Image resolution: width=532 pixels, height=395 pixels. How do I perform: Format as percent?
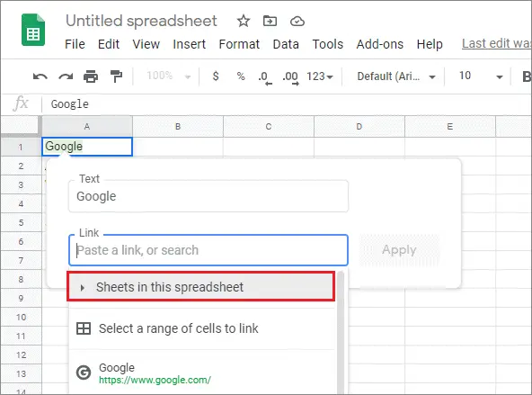[x=241, y=76]
